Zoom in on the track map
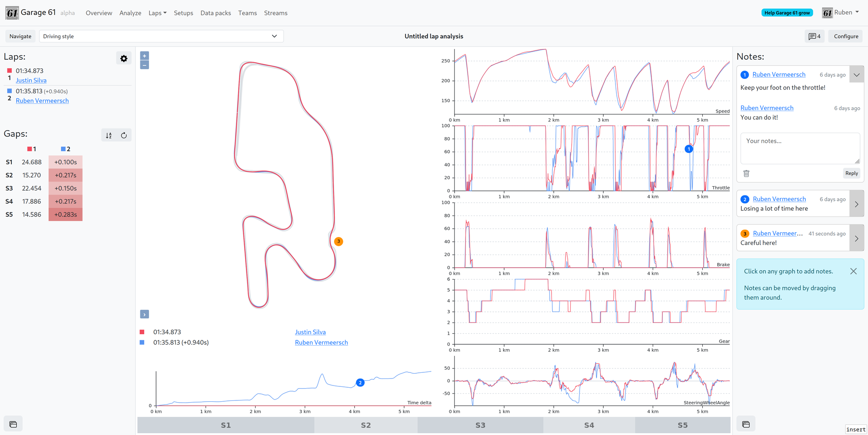 (144, 56)
